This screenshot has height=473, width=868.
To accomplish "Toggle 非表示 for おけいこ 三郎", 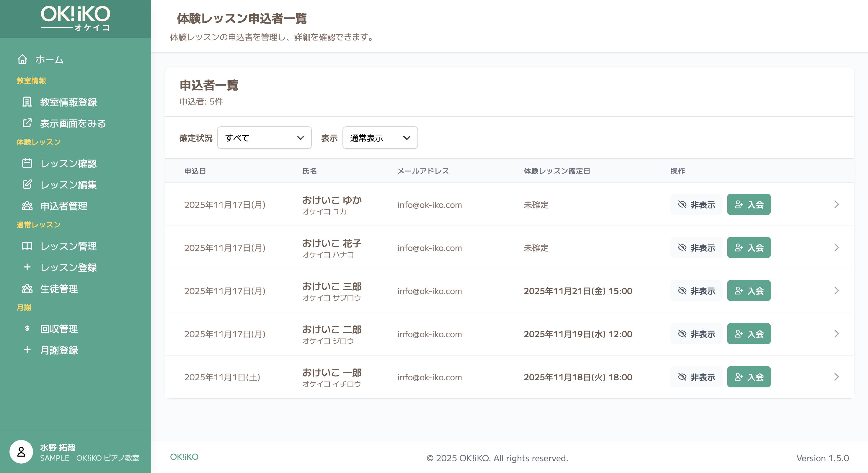I will coord(696,291).
